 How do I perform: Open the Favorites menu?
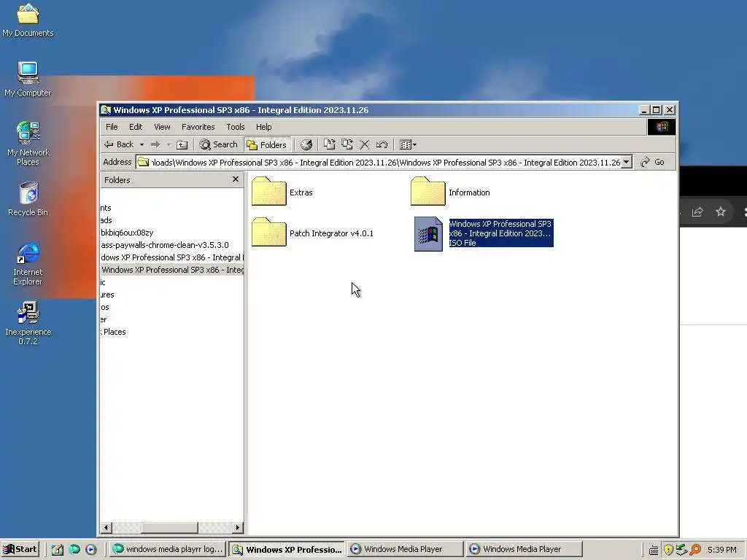tap(198, 127)
